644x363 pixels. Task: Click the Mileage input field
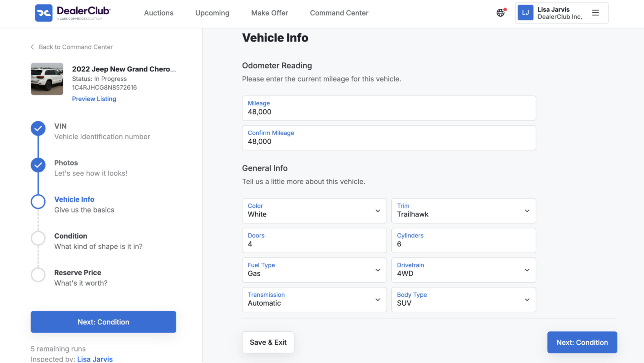389,108
